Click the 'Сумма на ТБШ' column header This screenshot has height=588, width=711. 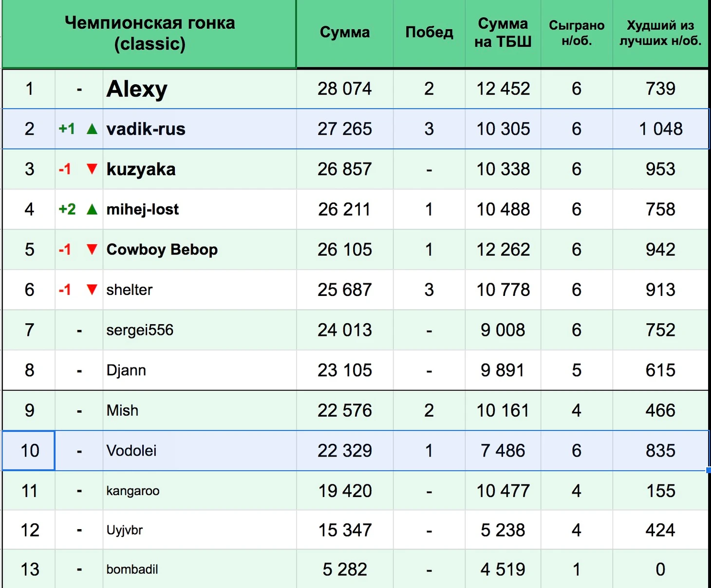pos(503,33)
